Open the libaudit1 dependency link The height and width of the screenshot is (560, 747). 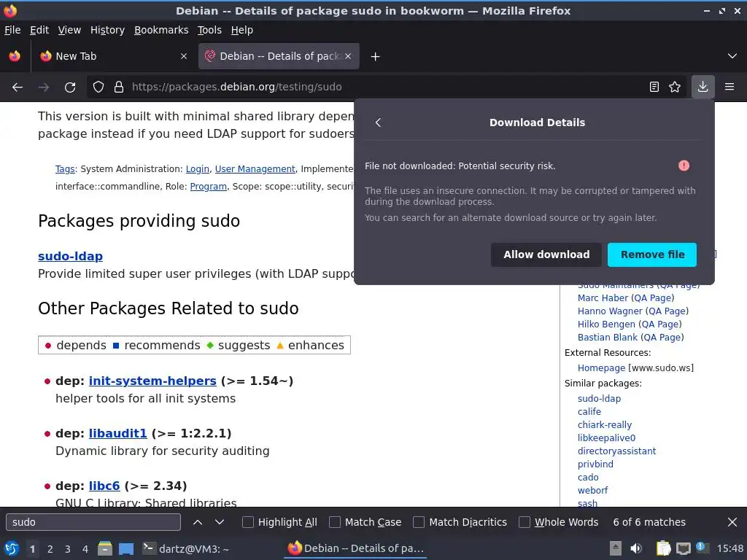pyautogui.click(x=117, y=433)
